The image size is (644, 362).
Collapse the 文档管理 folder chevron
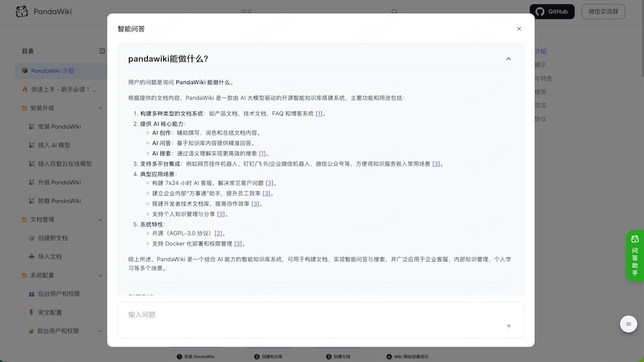[x=100, y=219]
